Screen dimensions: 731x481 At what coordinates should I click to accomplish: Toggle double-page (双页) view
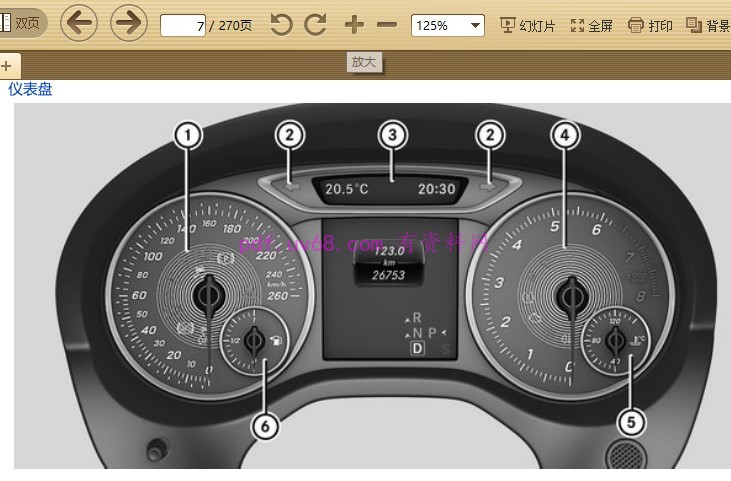point(22,23)
